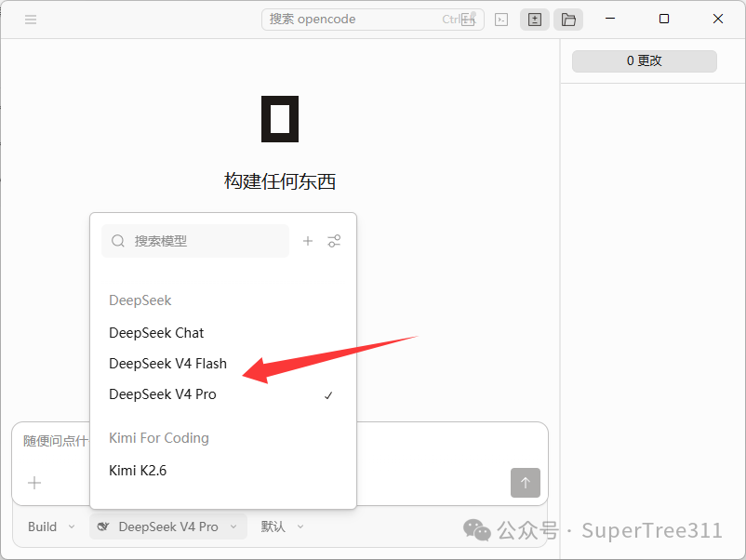This screenshot has width=746, height=560.
Task: Attach file with prompt plus icon
Action: coord(34,483)
